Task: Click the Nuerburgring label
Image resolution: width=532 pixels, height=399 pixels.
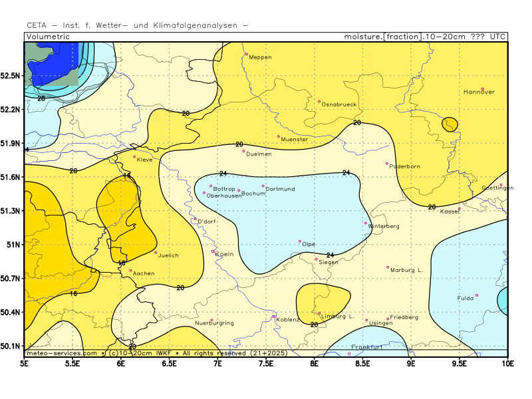Action: coord(214,323)
